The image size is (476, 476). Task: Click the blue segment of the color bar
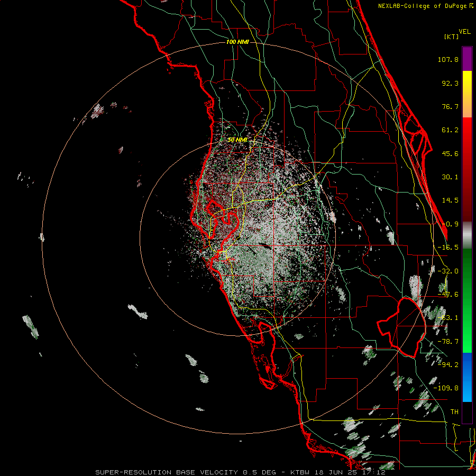tap(467, 377)
